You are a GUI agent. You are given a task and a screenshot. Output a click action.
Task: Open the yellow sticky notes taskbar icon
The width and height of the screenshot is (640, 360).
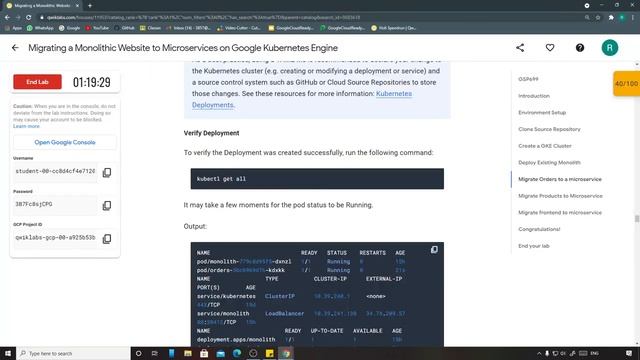(269, 353)
